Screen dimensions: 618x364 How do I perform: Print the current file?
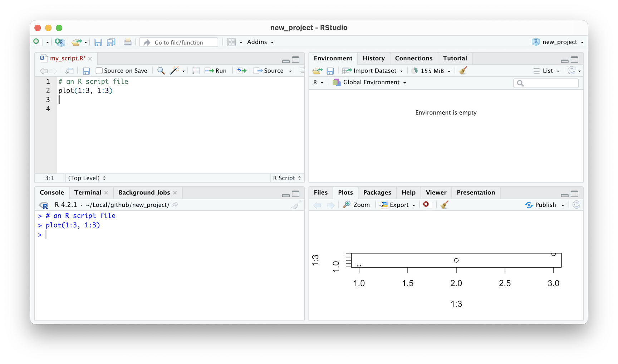point(128,42)
